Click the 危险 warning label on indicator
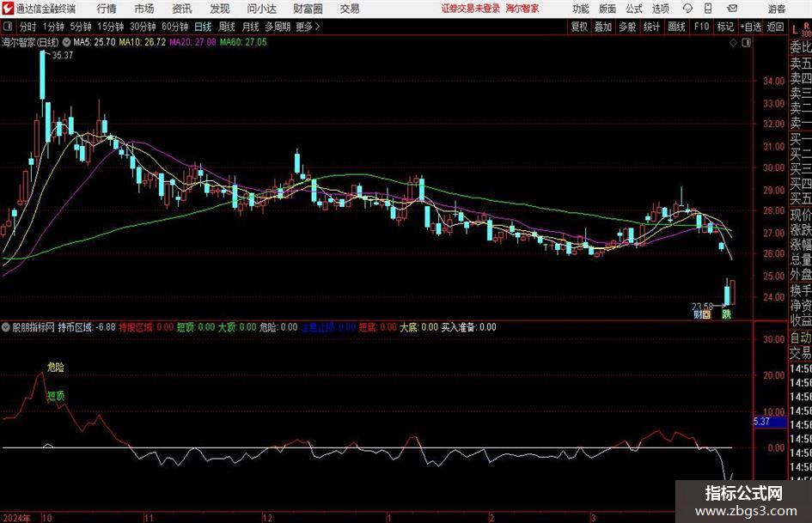 pos(55,368)
